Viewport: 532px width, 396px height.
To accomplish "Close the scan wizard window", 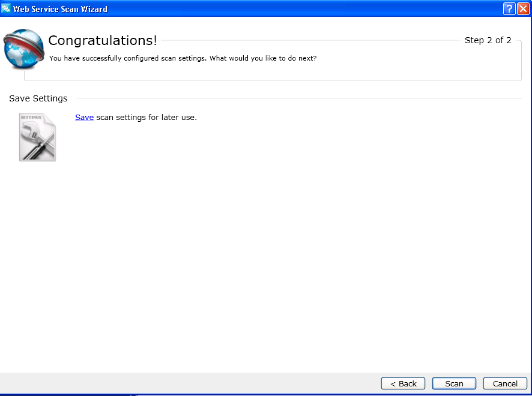I will 523,8.
